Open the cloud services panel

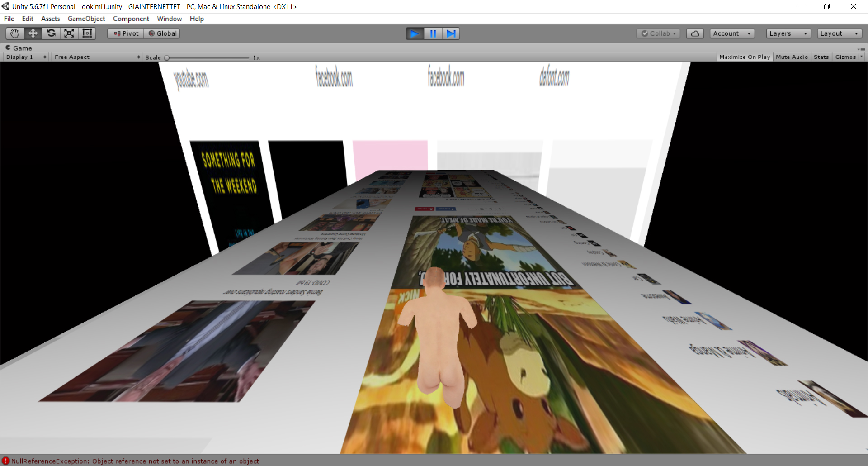coord(695,33)
